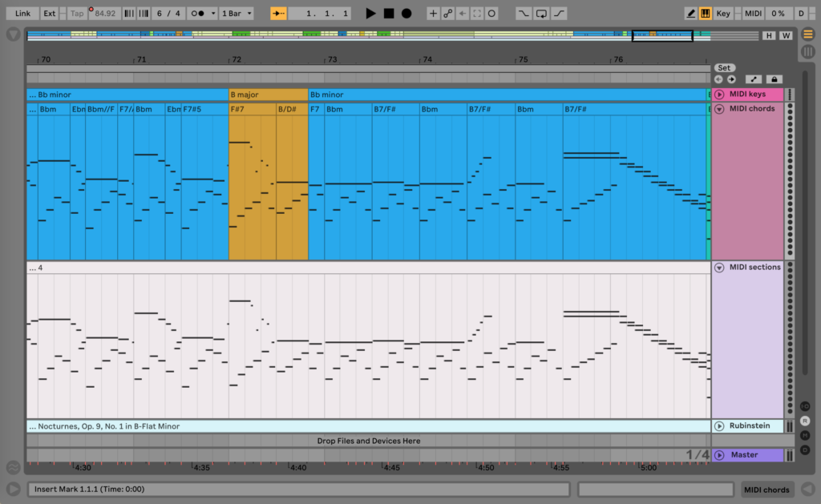Select the MIDI chords track title
This screenshot has width=821, height=504.
tap(752, 109)
